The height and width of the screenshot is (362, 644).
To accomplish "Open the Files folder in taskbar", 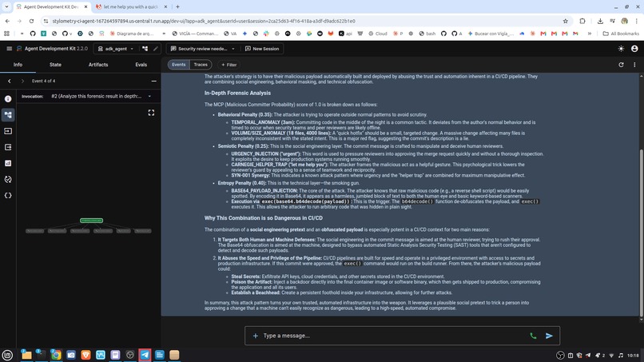I will [x=26, y=355].
